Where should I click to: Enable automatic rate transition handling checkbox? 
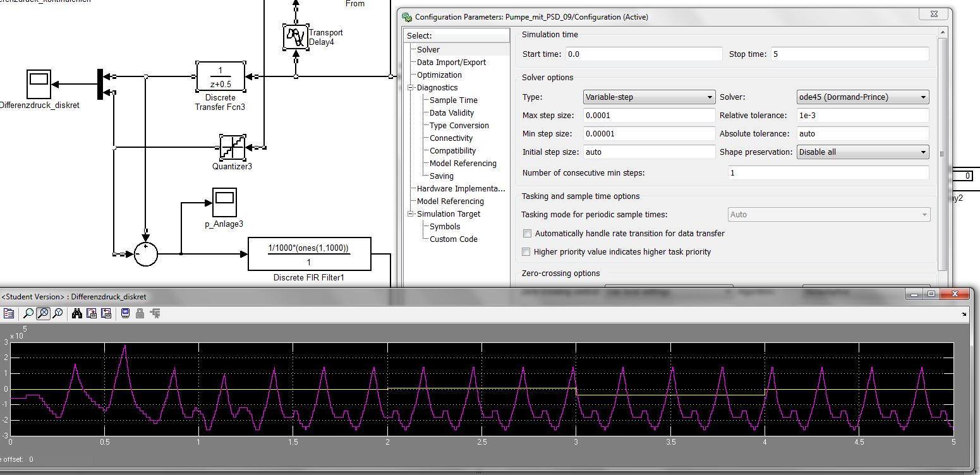(527, 233)
